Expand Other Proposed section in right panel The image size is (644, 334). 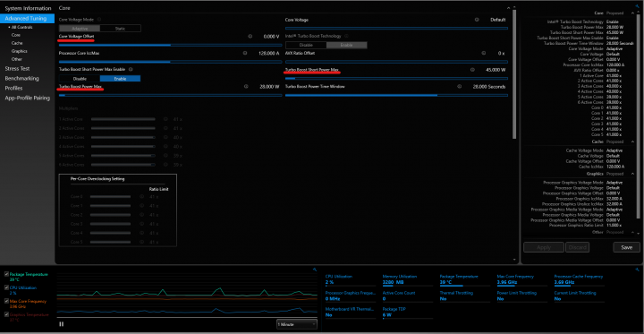[632, 232]
